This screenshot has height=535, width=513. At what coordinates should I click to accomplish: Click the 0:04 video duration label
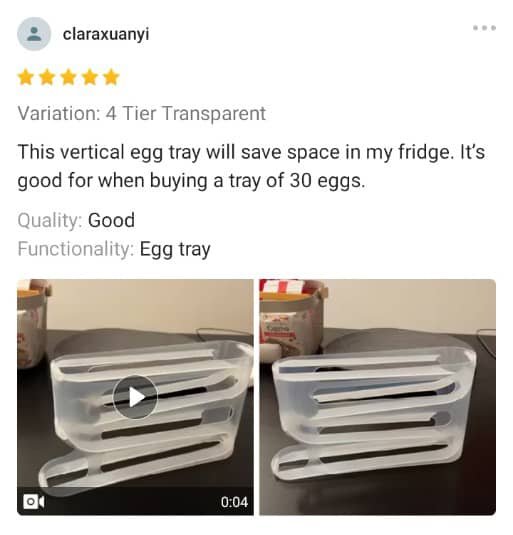coord(234,502)
